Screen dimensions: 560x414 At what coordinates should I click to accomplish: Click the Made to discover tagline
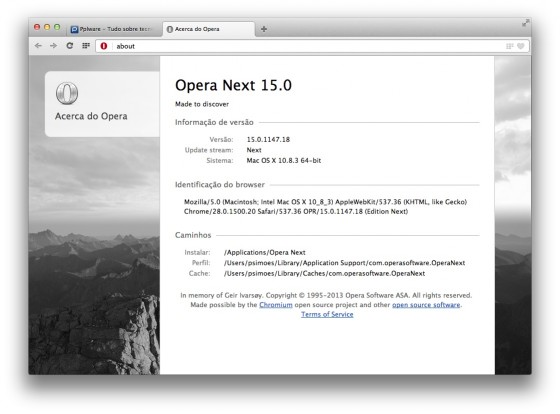click(x=202, y=104)
